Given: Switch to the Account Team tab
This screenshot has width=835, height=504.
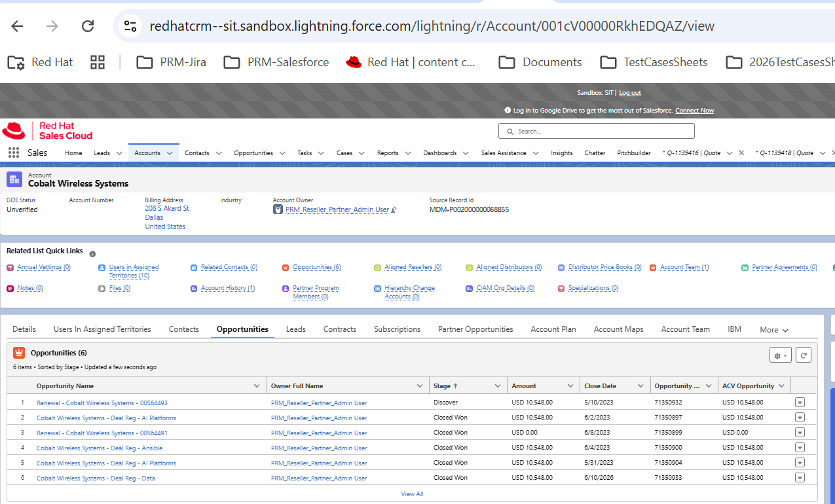Looking at the screenshot, I should click(x=686, y=329).
